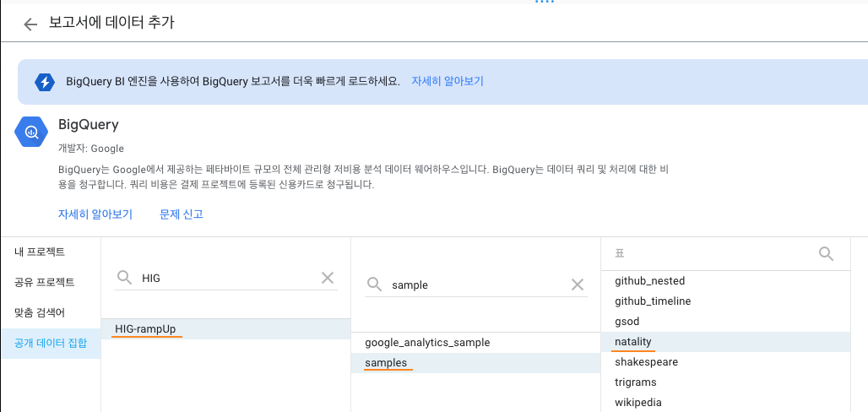Clear the HIG project search text
Image resolution: width=868 pixels, height=412 pixels.
(328, 278)
